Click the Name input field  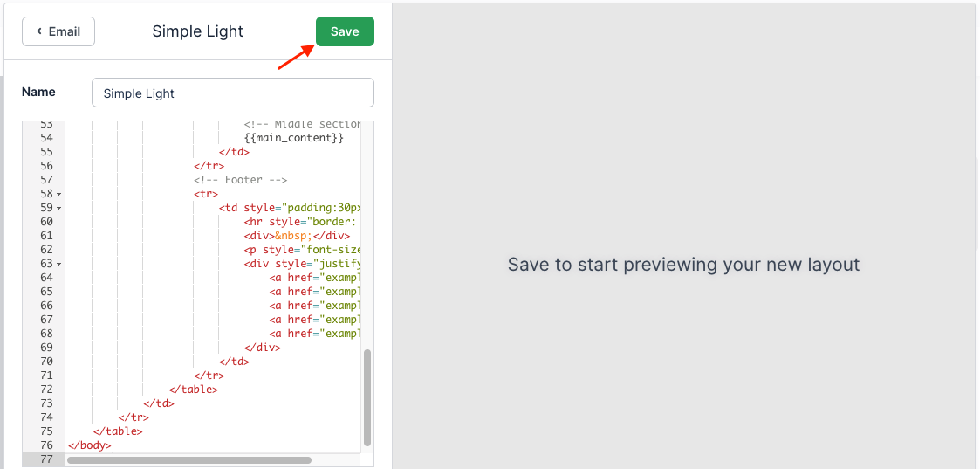[232, 93]
